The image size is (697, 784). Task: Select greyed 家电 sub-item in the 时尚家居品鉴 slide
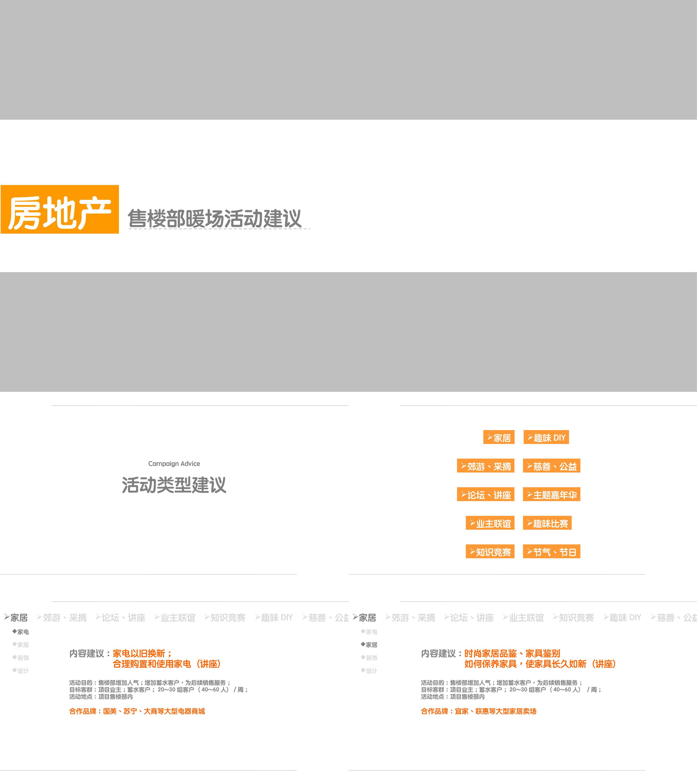pos(369,632)
